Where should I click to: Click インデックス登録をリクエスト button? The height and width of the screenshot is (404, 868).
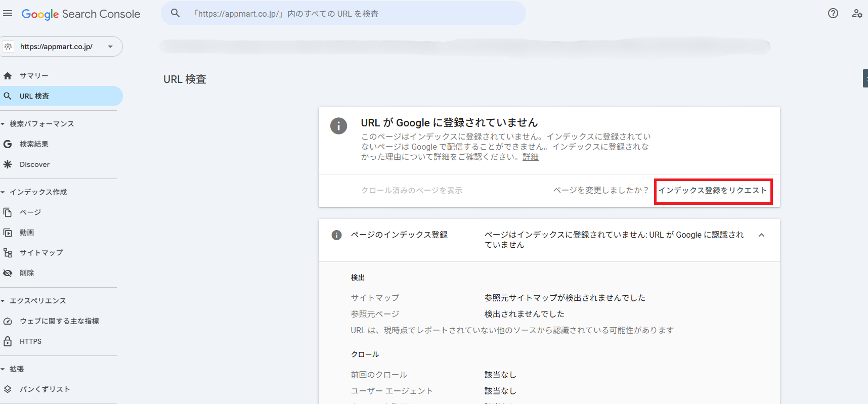(x=713, y=191)
